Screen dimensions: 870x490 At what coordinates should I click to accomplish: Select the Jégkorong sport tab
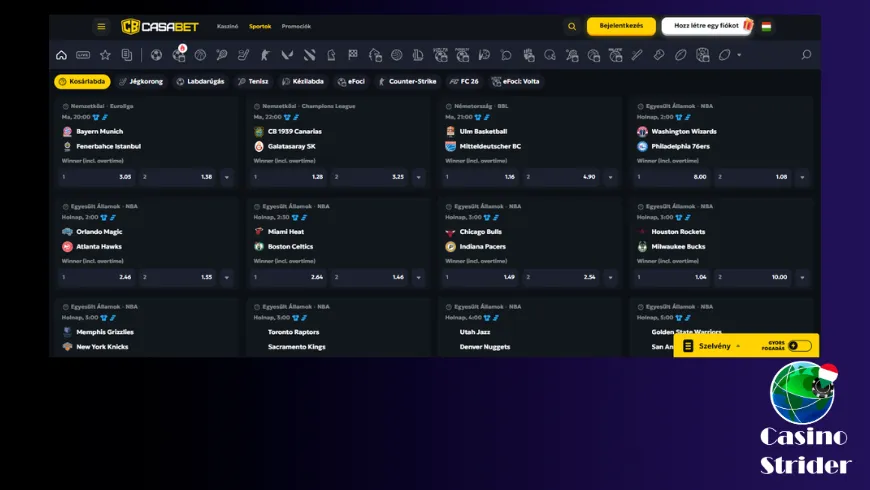click(141, 81)
